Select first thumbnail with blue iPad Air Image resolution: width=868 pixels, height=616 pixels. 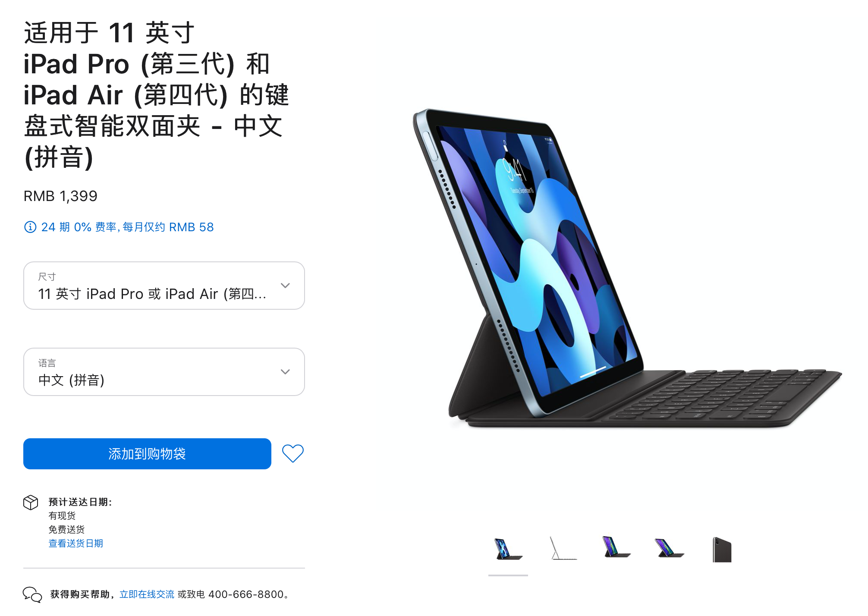pos(508,549)
